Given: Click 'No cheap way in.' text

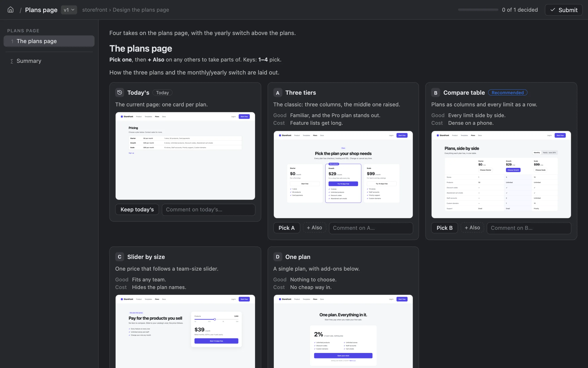Looking at the screenshot, I should [311, 287].
